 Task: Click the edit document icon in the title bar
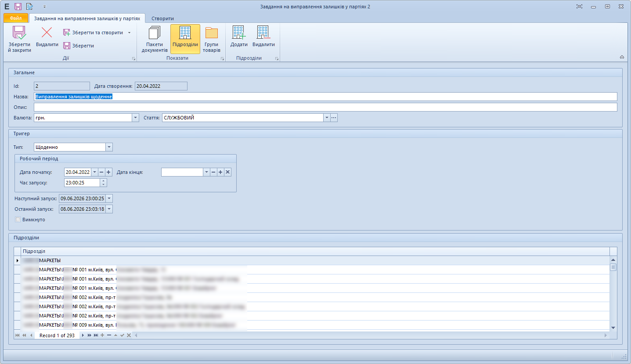[x=29, y=7]
